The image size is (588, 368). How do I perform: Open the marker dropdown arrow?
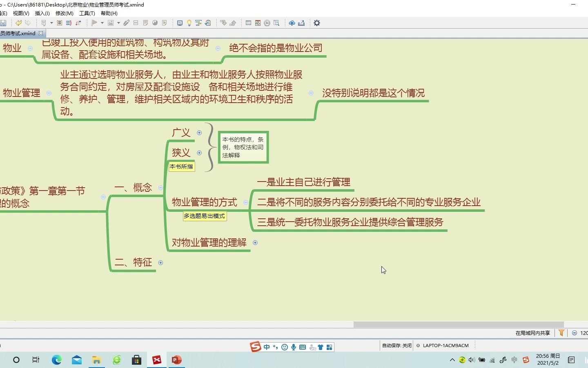point(102,23)
